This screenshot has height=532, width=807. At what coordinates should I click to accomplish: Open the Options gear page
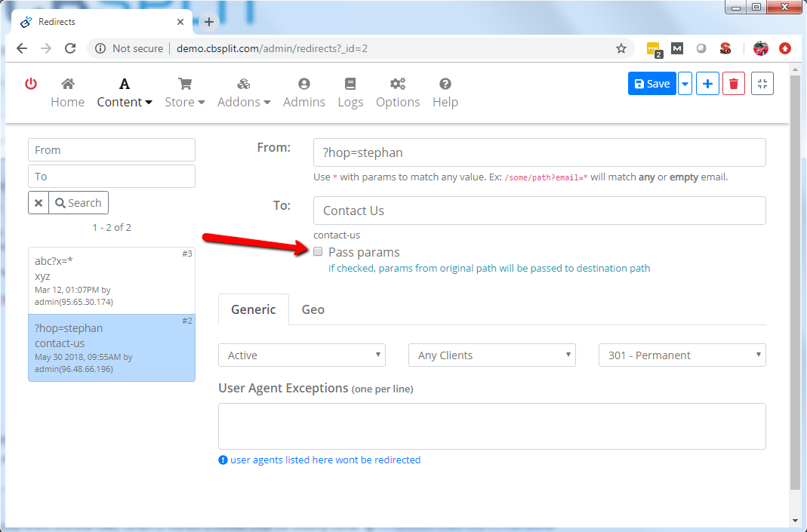[398, 93]
